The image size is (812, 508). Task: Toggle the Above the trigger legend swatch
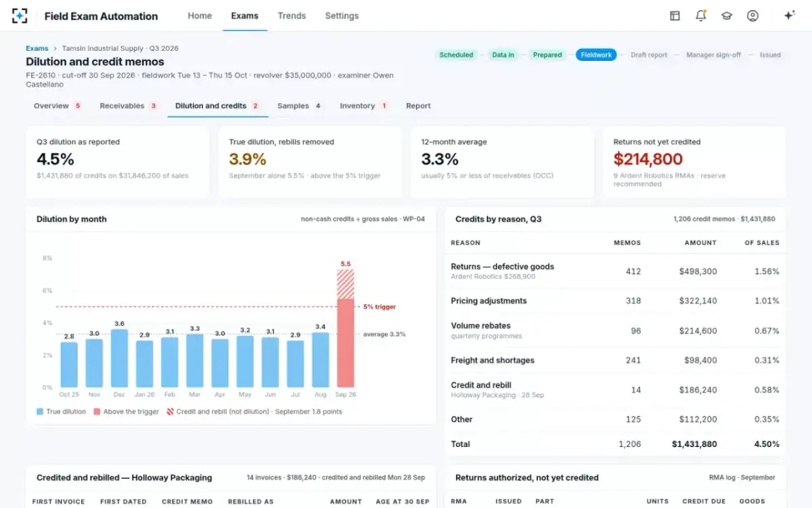97,411
